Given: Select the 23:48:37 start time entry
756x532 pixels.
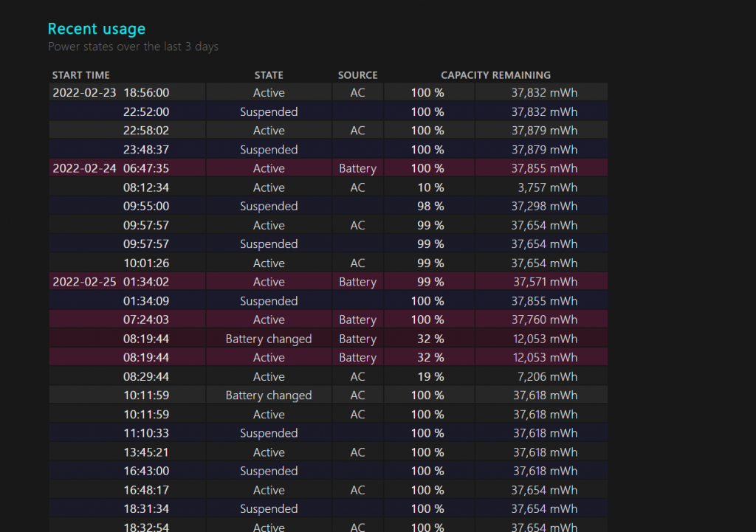Looking at the screenshot, I should pyautogui.click(x=146, y=150).
